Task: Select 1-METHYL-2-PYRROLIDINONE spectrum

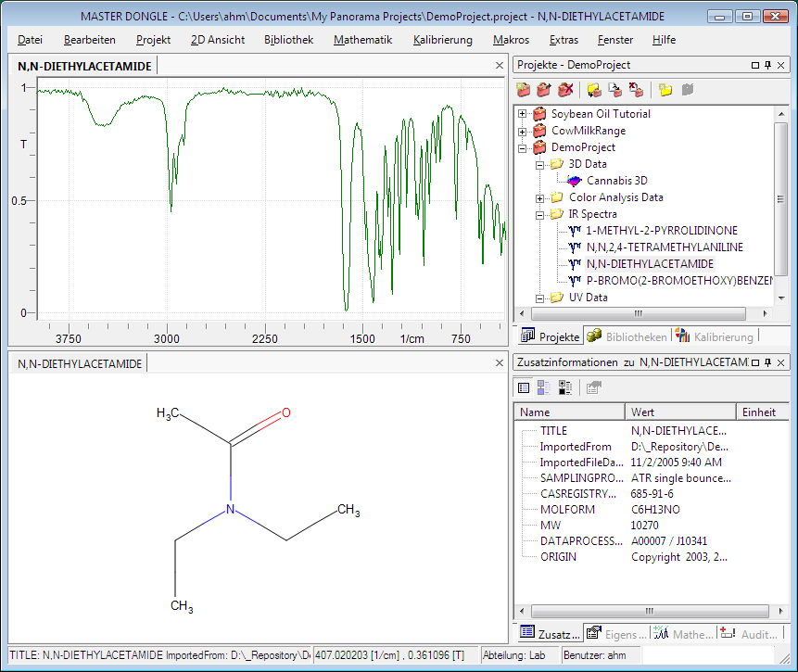Action: pyautogui.click(x=662, y=231)
